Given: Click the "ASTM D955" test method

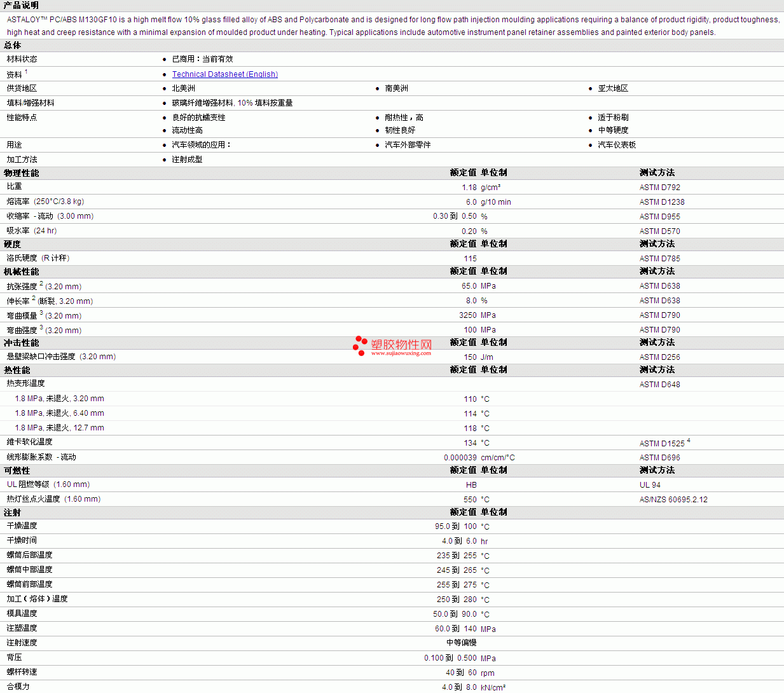Looking at the screenshot, I should click(x=660, y=217).
